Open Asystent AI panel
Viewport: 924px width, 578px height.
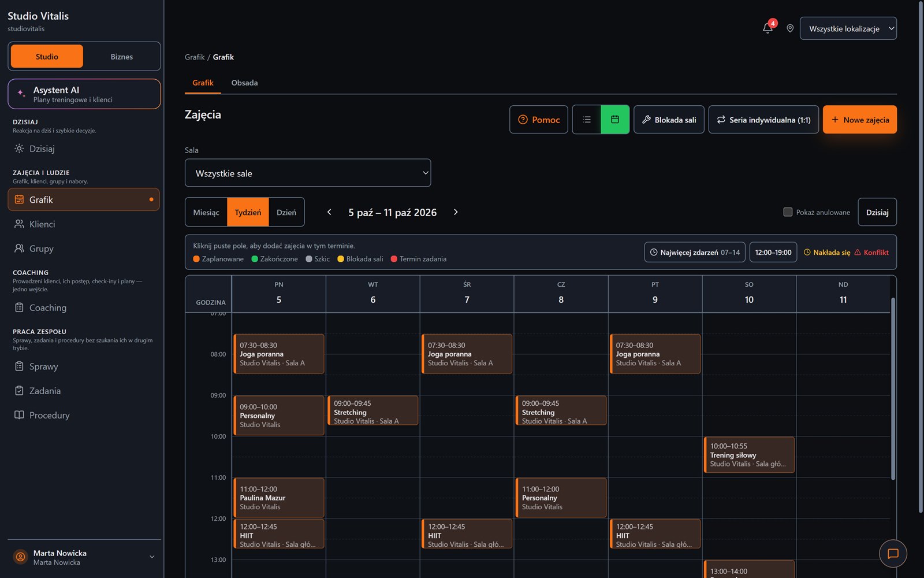pos(84,94)
